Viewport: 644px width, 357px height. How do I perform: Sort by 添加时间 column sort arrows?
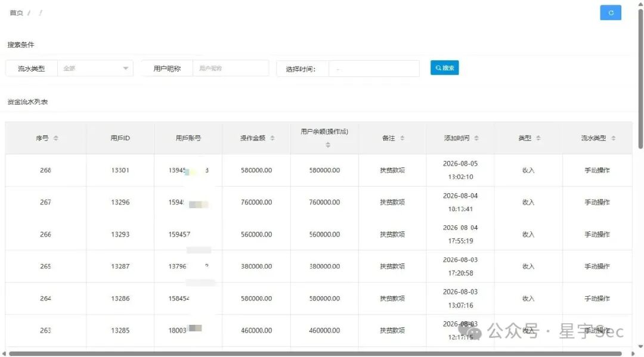pyautogui.click(x=476, y=138)
